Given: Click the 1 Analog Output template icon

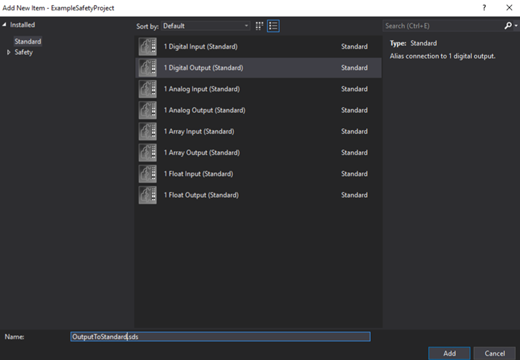Looking at the screenshot, I should (x=148, y=110).
